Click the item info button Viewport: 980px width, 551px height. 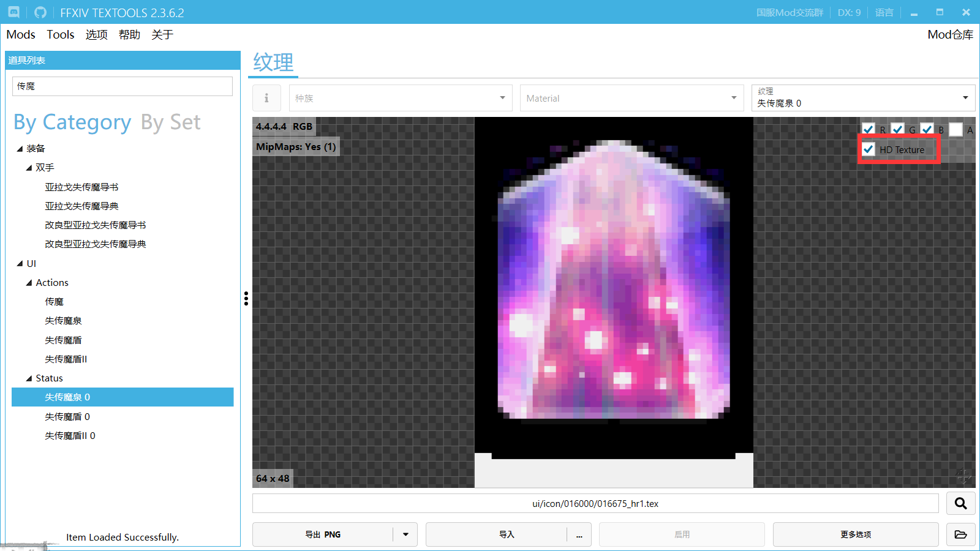click(266, 98)
